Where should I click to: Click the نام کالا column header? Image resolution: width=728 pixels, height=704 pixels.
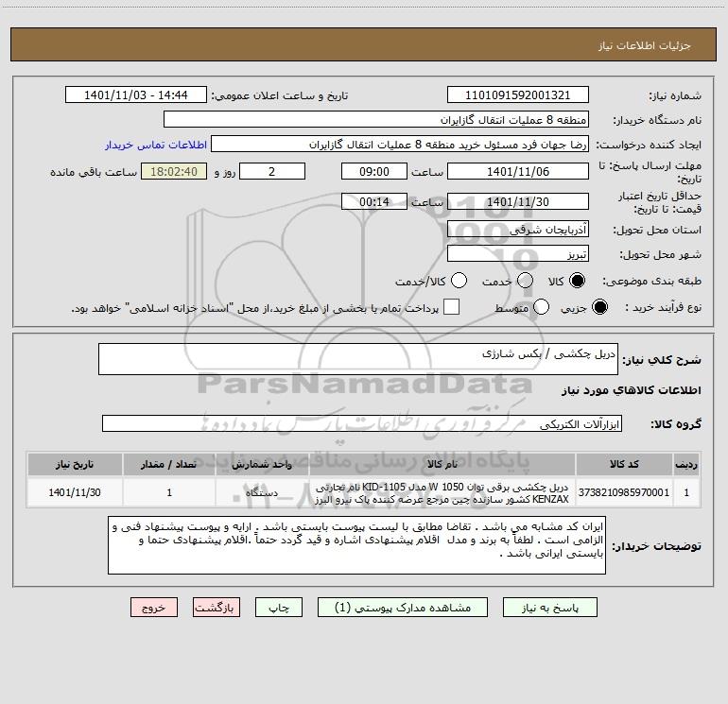pyautogui.click(x=442, y=464)
